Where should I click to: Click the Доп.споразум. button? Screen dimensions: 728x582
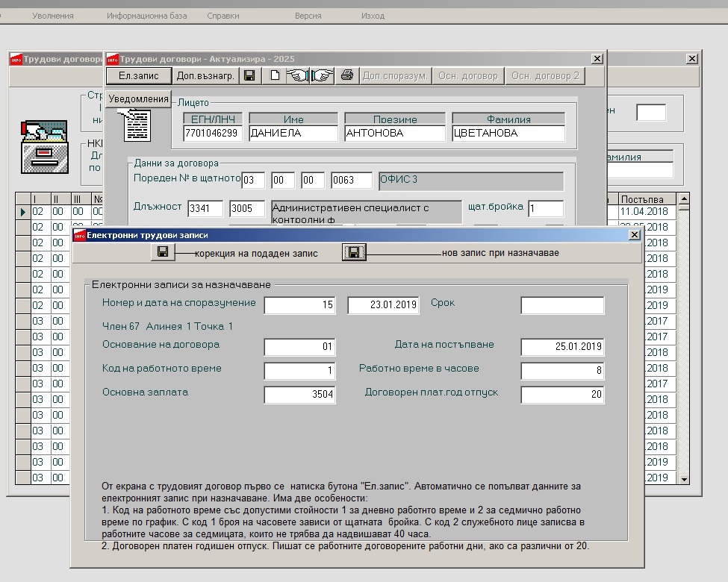coord(395,75)
